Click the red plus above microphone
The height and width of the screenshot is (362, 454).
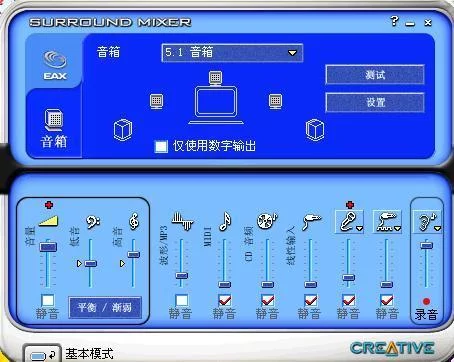(350, 204)
